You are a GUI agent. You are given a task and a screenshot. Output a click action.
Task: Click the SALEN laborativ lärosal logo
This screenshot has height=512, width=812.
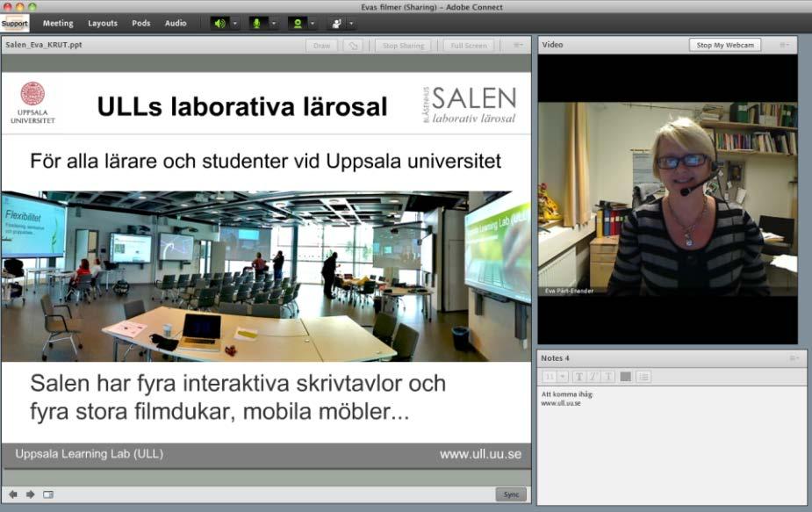tap(470, 105)
